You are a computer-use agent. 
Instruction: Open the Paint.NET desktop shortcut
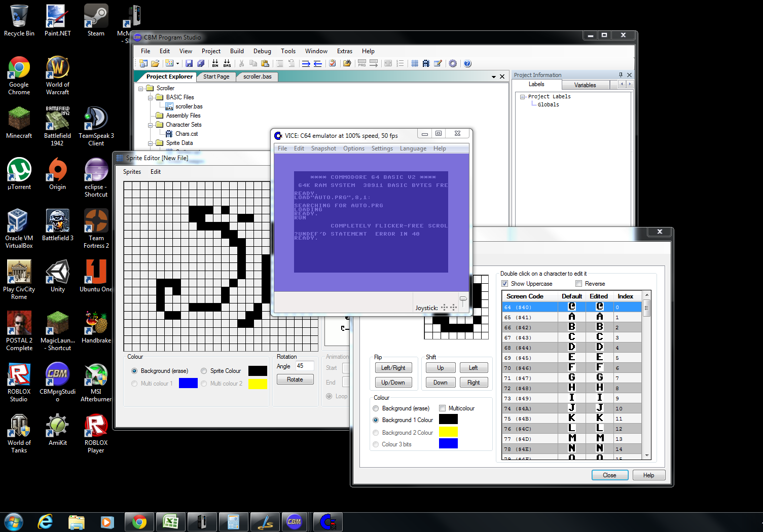[57, 20]
